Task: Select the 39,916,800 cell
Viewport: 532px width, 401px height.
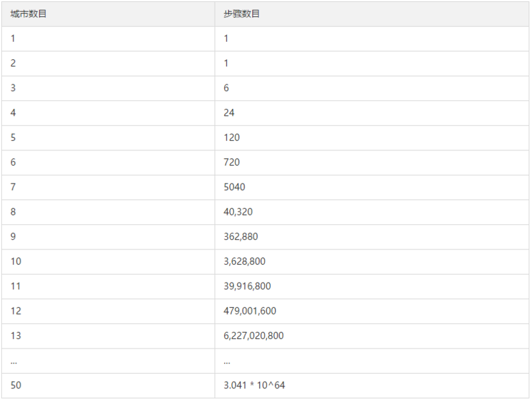Action: coord(247,286)
